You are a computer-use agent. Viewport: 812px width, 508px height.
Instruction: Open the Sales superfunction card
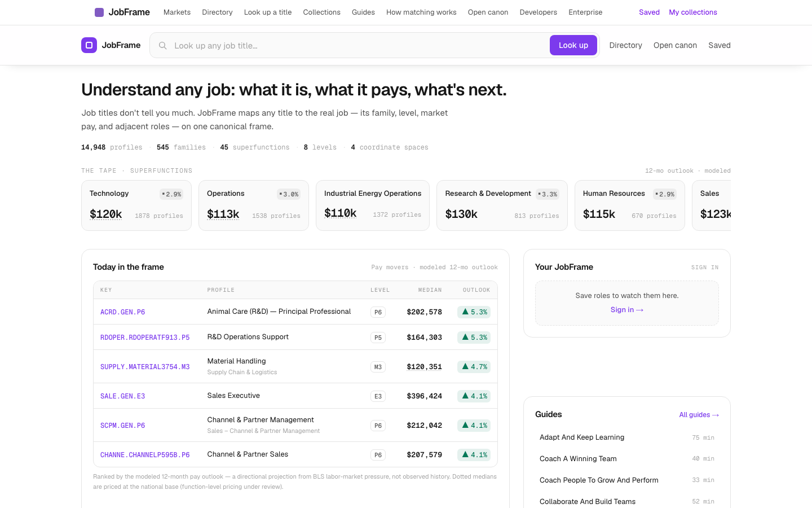point(712,205)
